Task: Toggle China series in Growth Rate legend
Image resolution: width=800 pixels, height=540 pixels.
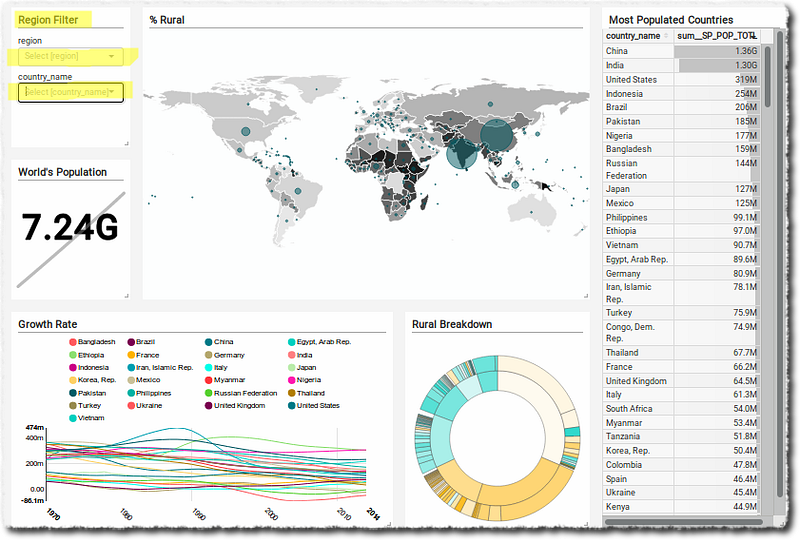Action: (x=219, y=342)
